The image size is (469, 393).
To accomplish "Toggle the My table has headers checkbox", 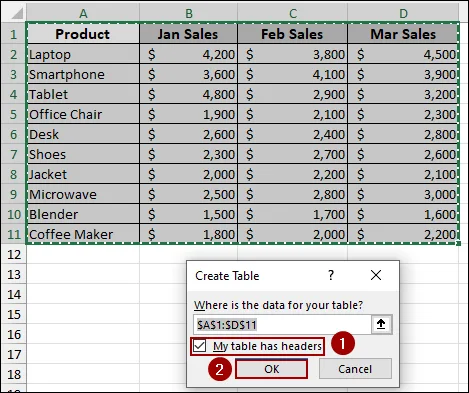I will [x=200, y=346].
